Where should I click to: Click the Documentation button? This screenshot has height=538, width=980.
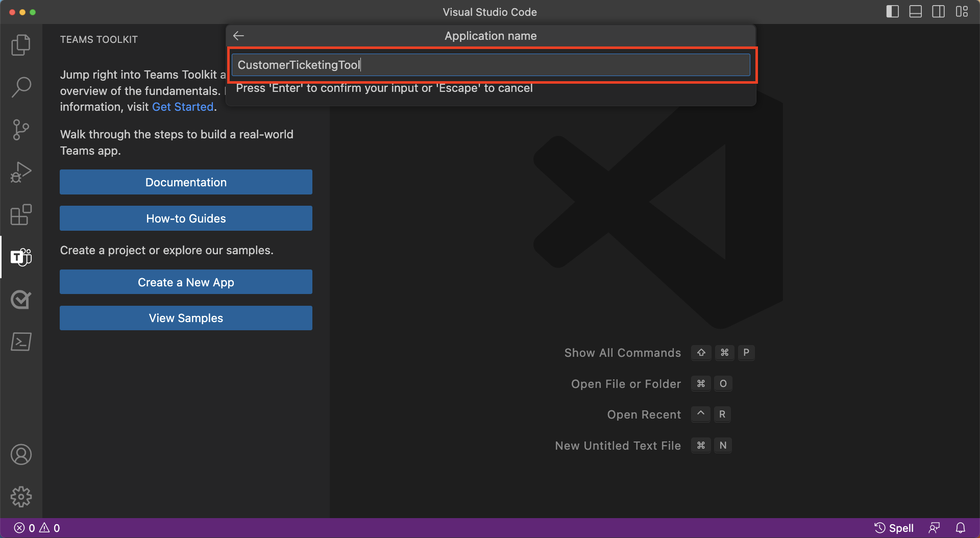click(x=186, y=182)
